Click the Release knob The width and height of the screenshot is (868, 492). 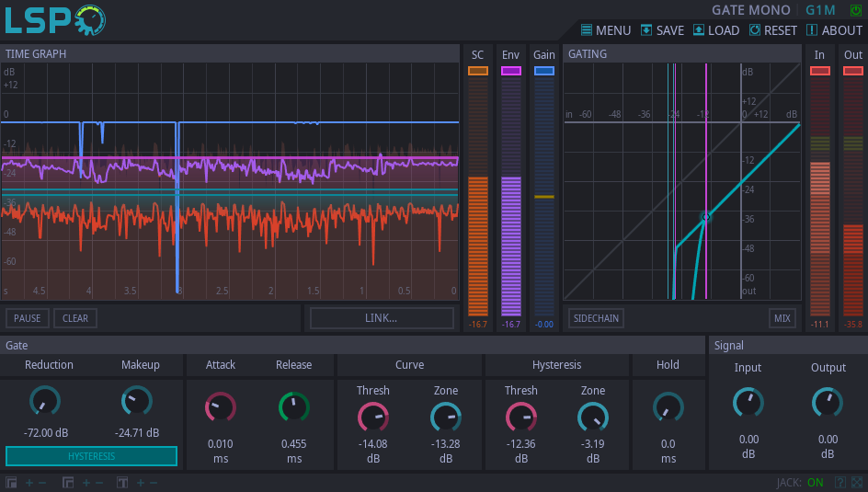[x=294, y=408]
